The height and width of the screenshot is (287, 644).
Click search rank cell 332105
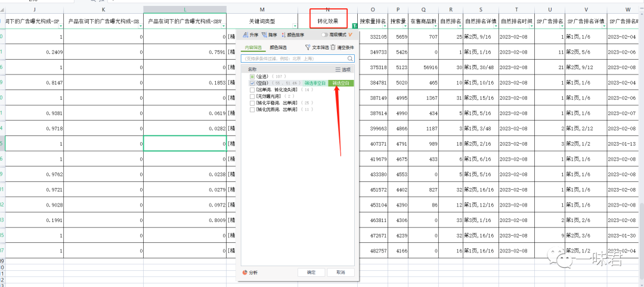click(x=373, y=36)
